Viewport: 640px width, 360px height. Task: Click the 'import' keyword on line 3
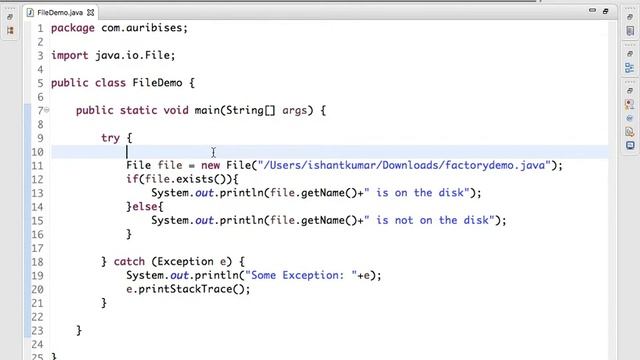pos(69,56)
